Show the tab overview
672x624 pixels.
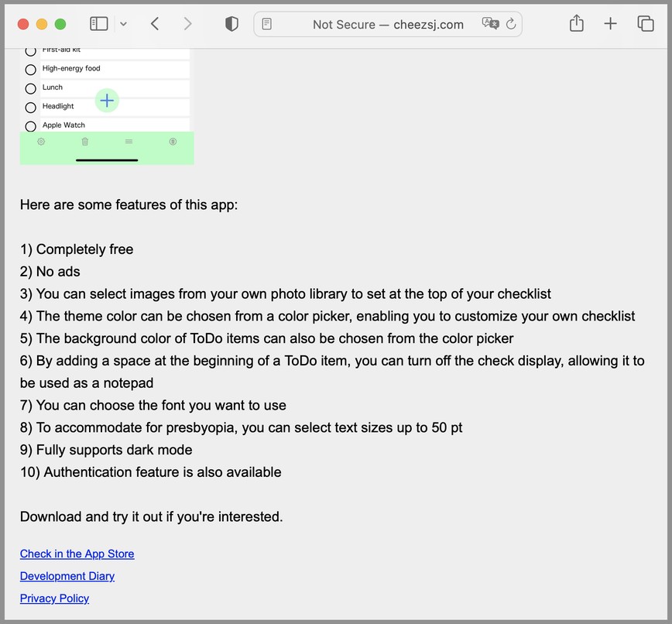pyautogui.click(x=646, y=24)
